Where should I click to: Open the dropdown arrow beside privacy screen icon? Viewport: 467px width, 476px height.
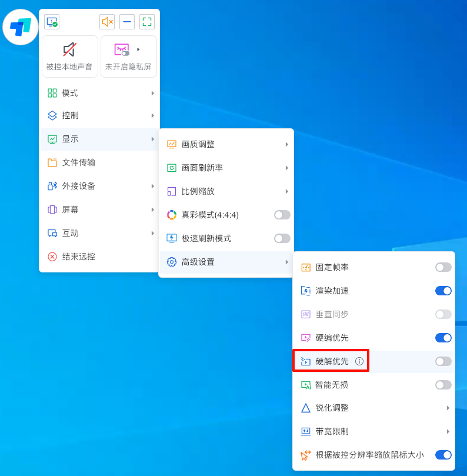pos(138,49)
